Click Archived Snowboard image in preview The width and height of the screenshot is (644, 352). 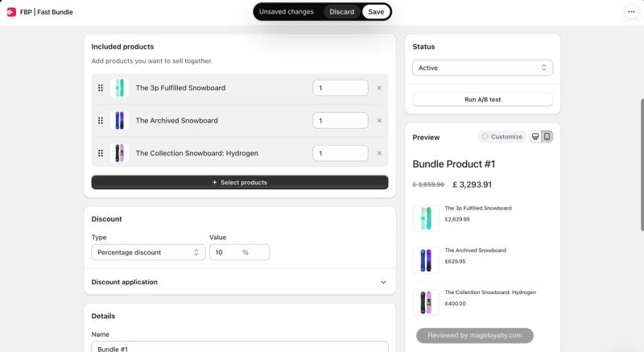pos(426,260)
